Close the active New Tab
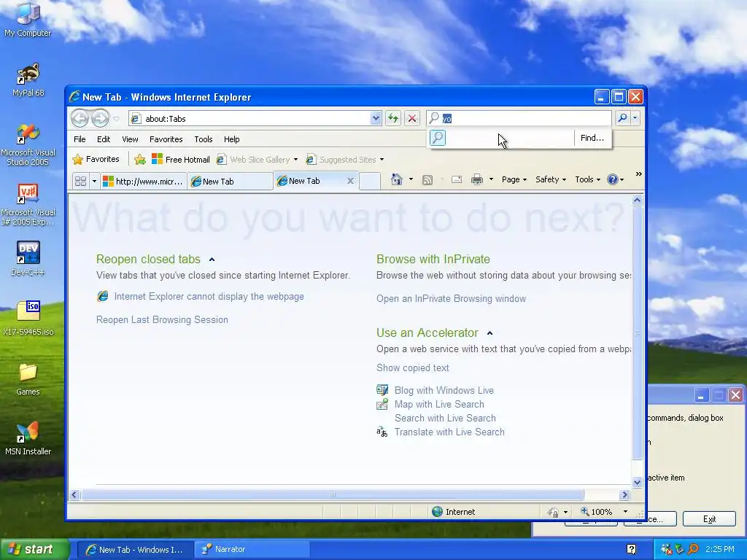Viewport: 747px width, 560px height. click(x=350, y=181)
